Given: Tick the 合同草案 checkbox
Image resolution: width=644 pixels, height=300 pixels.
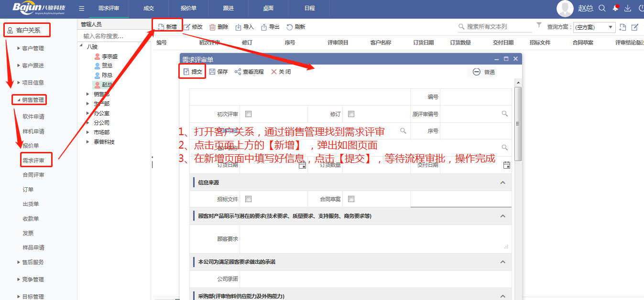Looking at the screenshot, I should 351,199.
